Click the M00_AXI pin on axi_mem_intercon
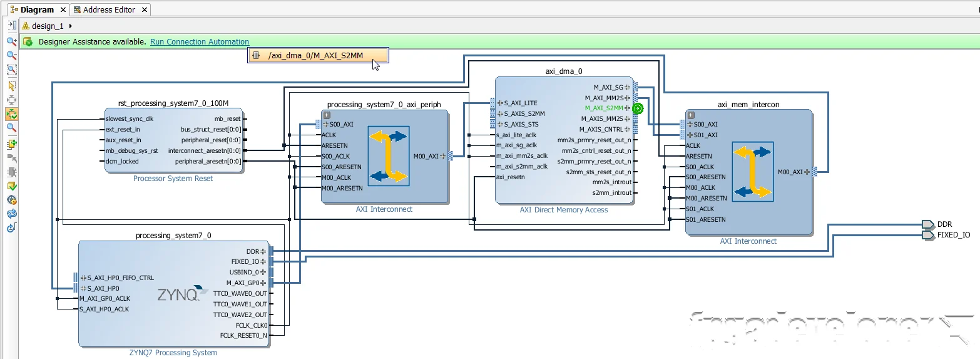 pyautogui.click(x=792, y=172)
